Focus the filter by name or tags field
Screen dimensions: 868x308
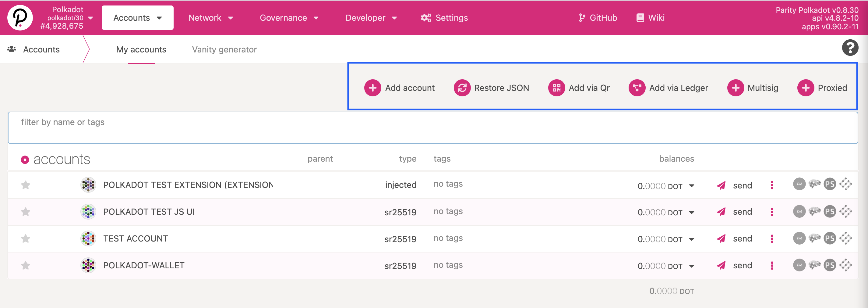click(x=433, y=128)
